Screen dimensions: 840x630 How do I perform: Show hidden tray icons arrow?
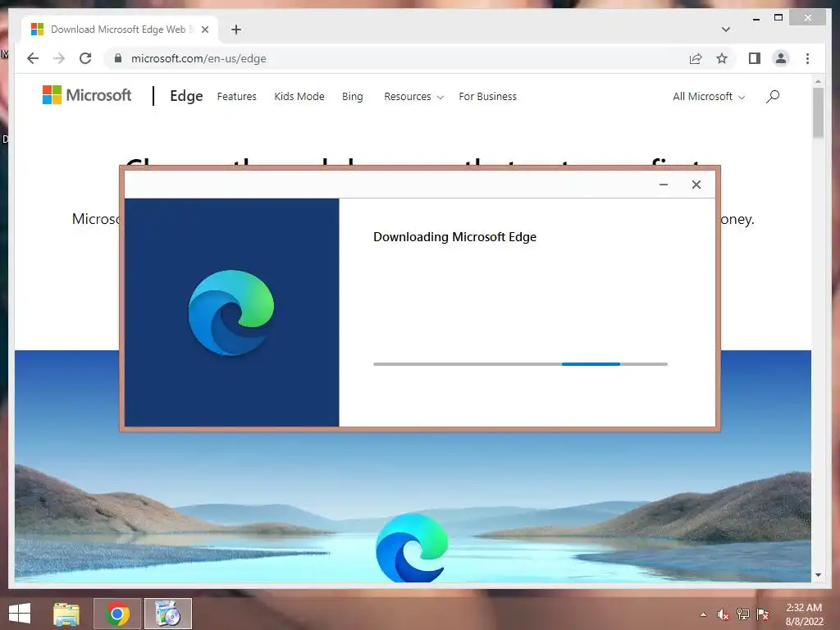click(703, 614)
